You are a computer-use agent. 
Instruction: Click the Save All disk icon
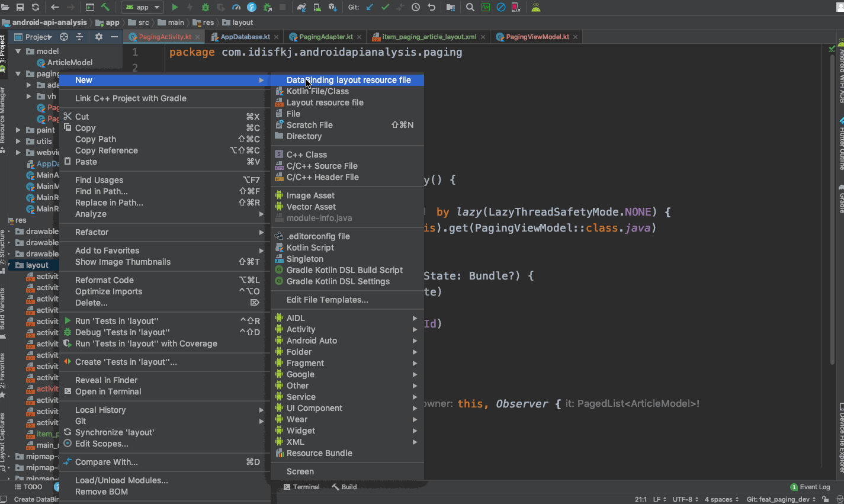click(20, 7)
